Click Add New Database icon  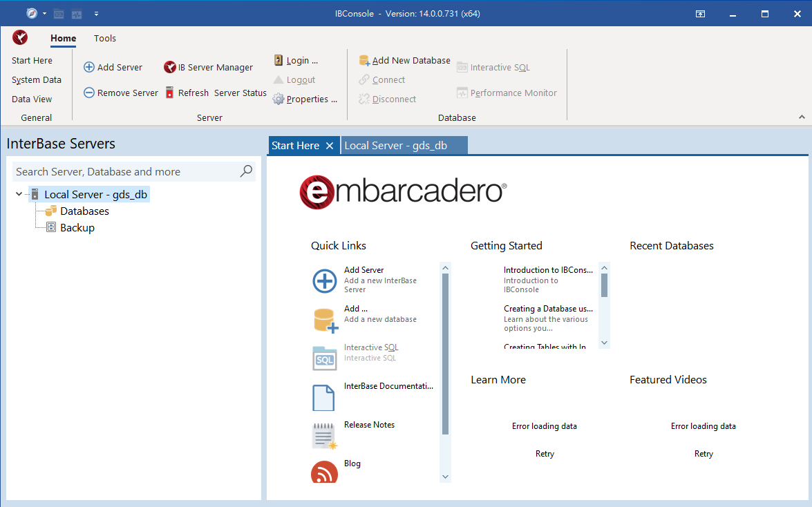pos(365,61)
